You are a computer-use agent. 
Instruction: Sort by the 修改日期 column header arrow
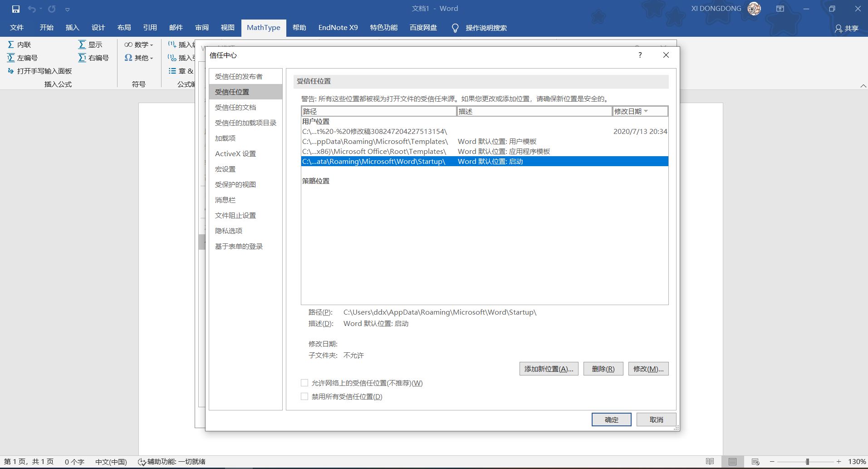pos(646,111)
